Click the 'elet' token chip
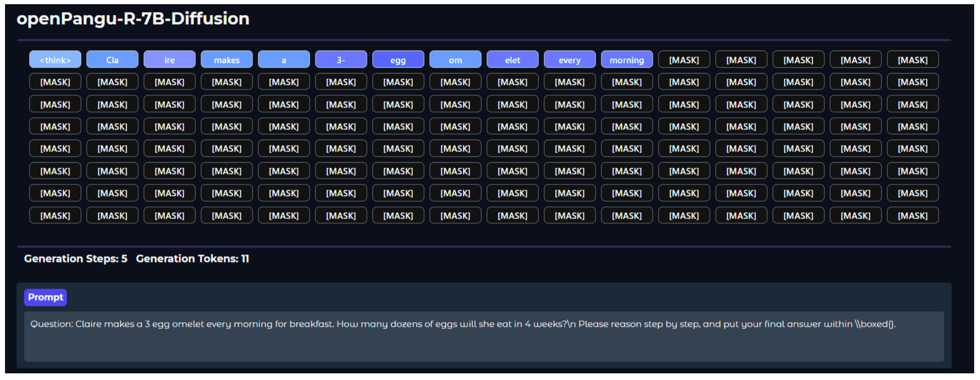Viewport: 980px width, 380px height. click(x=513, y=60)
